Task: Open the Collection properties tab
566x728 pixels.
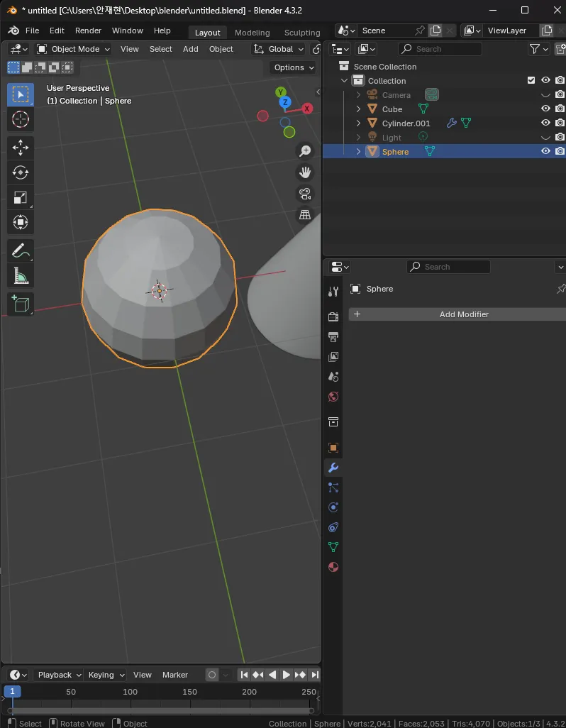Action: click(333, 421)
